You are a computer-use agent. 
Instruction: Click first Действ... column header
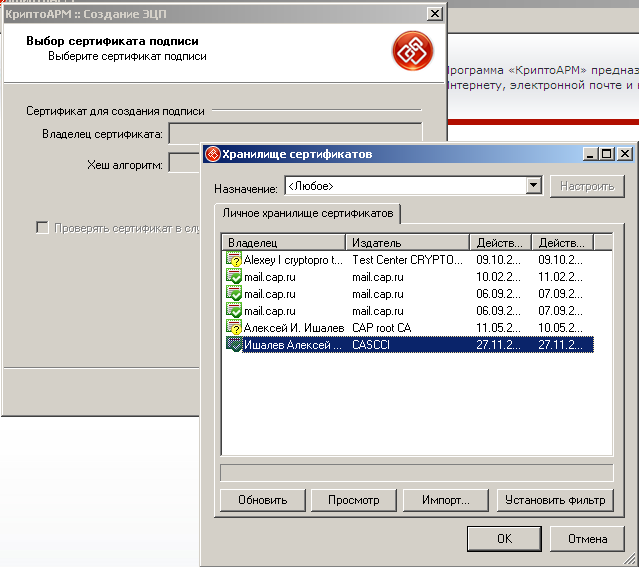(500, 243)
